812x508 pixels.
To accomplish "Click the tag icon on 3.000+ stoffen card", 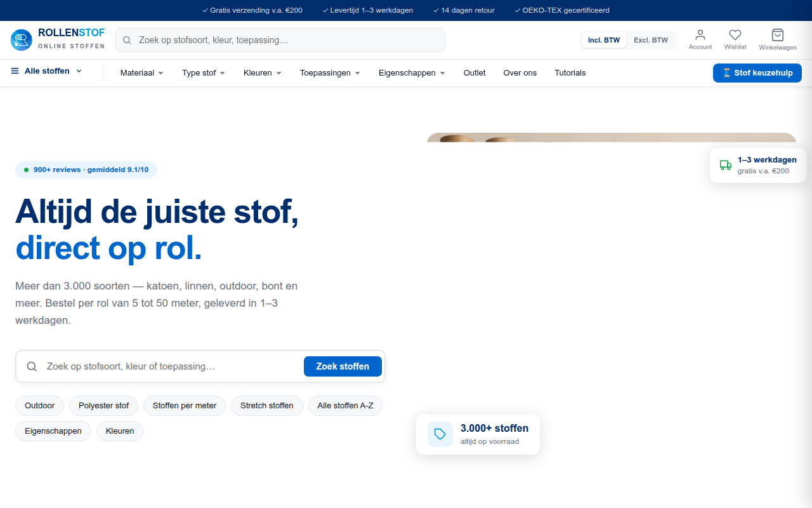I will [440, 434].
